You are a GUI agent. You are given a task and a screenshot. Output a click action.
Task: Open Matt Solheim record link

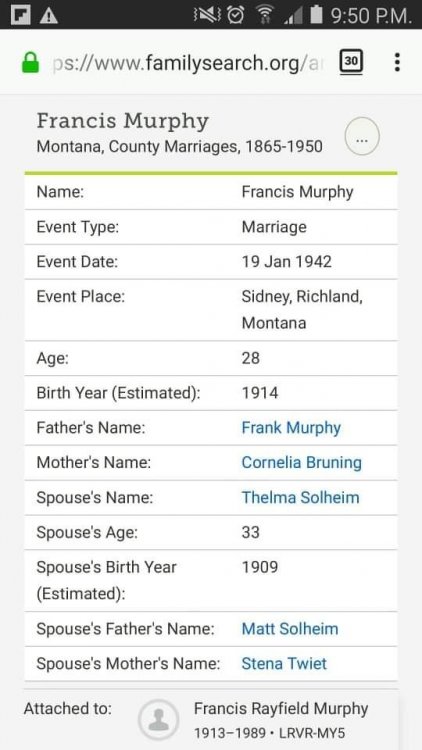290,629
